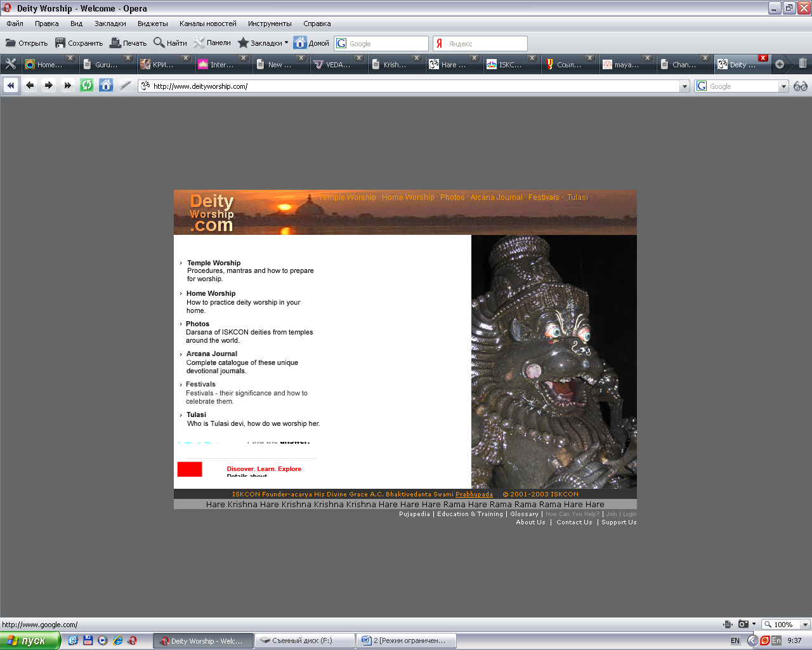This screenshot has width=812, height=650.
Task: Open the Home Worship link in page list
Action: pos(211,293)
